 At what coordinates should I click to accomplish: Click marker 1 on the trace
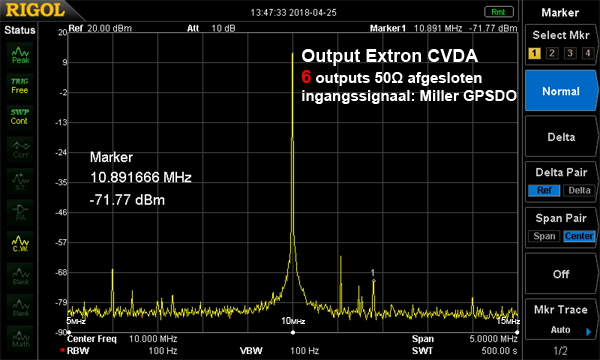373,280
